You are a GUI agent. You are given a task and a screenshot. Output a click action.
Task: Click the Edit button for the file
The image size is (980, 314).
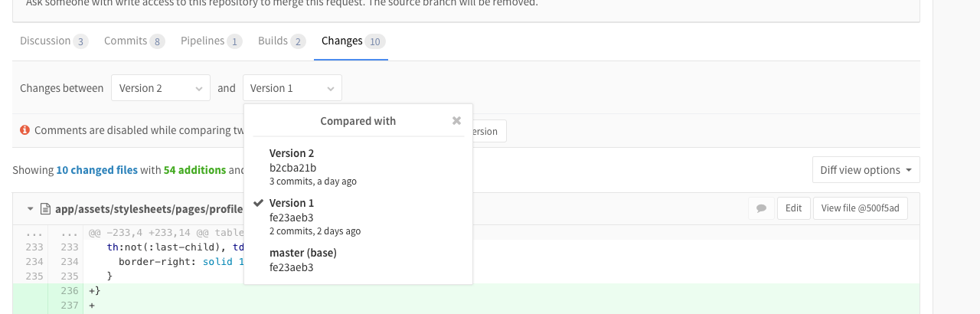pos(793,208)
